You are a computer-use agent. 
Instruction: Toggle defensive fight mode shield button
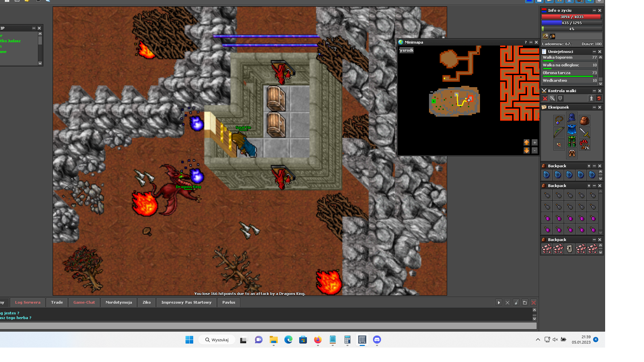point(560,98)
